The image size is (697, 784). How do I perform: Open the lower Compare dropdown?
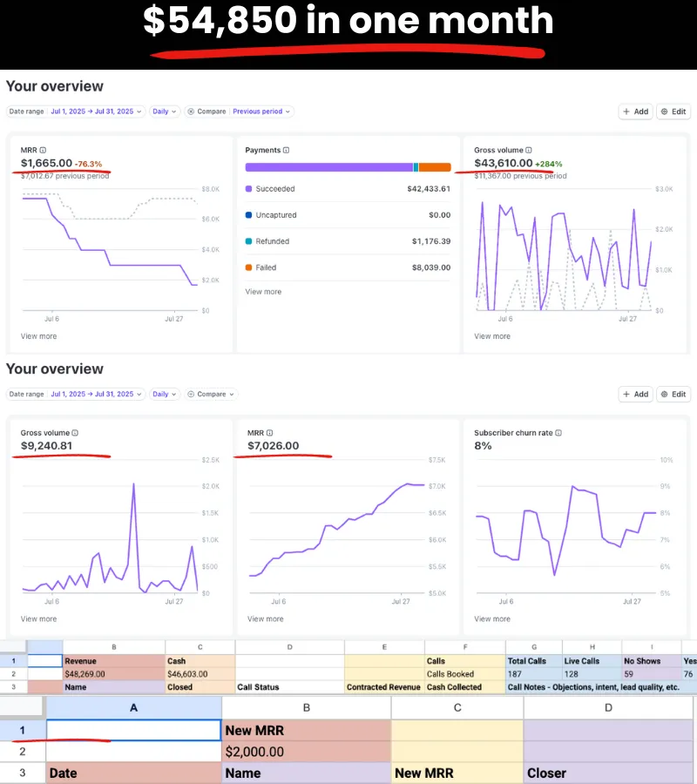tap(211, 394)
